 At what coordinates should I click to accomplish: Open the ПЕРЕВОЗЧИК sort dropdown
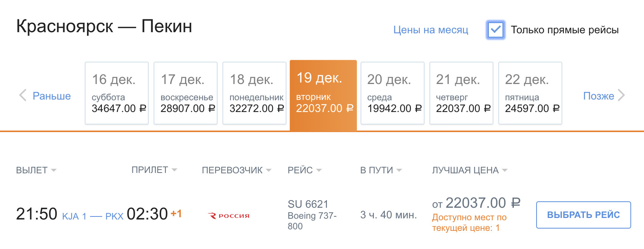pyautogui.click(x=236, y=170)
